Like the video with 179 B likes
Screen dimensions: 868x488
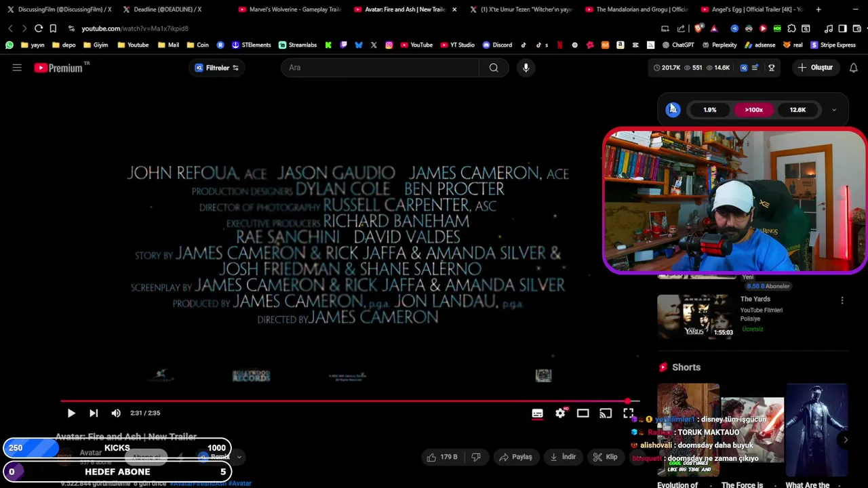tap(442, 457)
